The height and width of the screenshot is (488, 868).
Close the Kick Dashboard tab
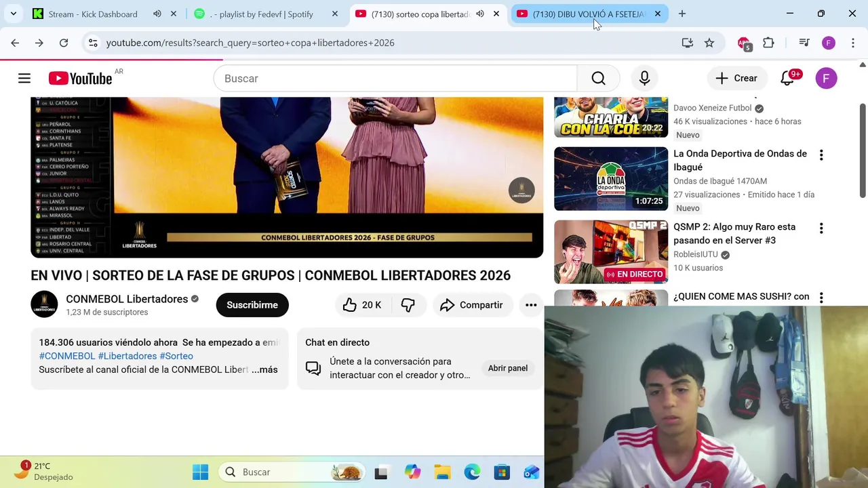[174, 14]
